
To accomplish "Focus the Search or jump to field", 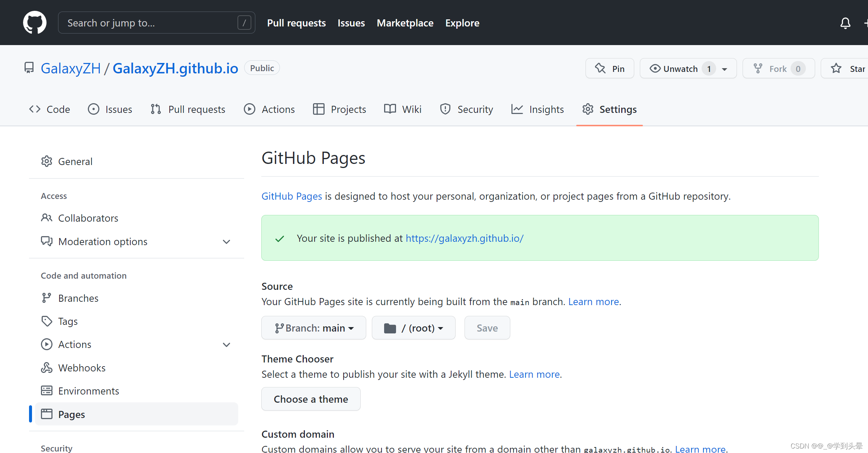I will pyautogui.click(x=149, y=23).
